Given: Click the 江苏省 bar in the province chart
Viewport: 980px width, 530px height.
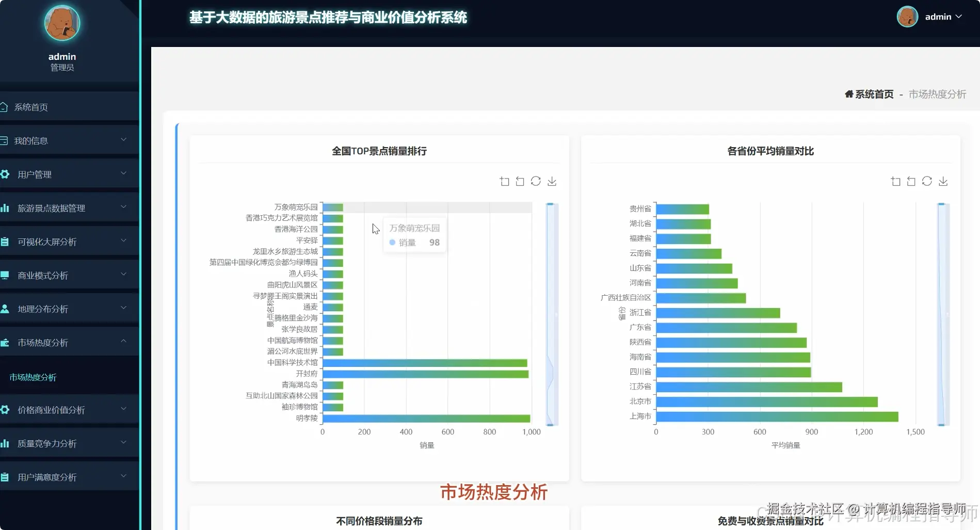Looking at the screenshot, I should (749, 387).
